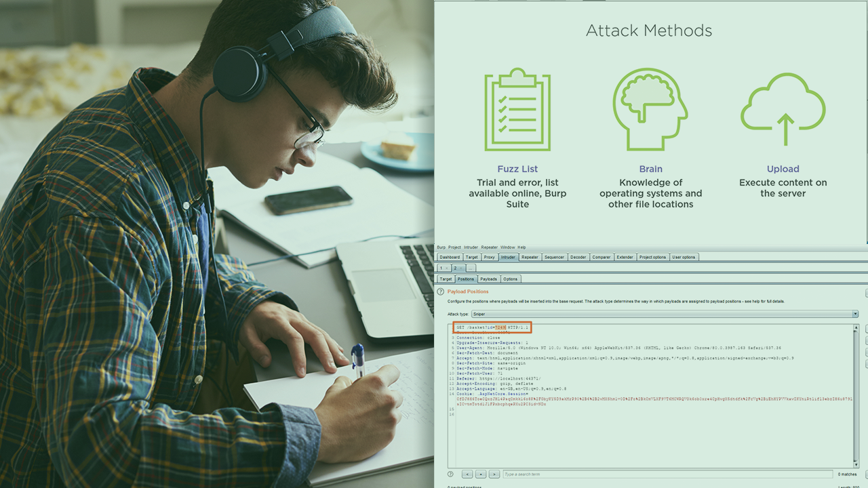The image size is (868, 488).
Task: Open the Attack type Sniper dropdown
Action: point(665,314)
